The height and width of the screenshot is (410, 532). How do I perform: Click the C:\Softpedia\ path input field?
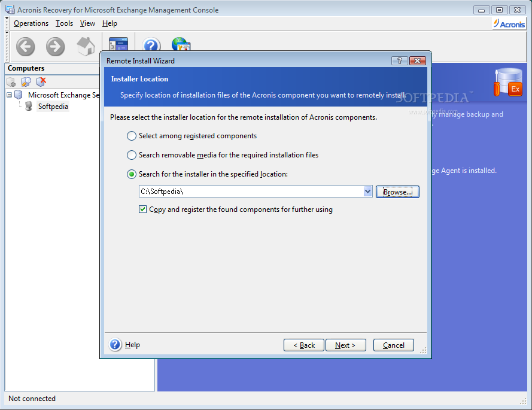[x=251, y=192]
